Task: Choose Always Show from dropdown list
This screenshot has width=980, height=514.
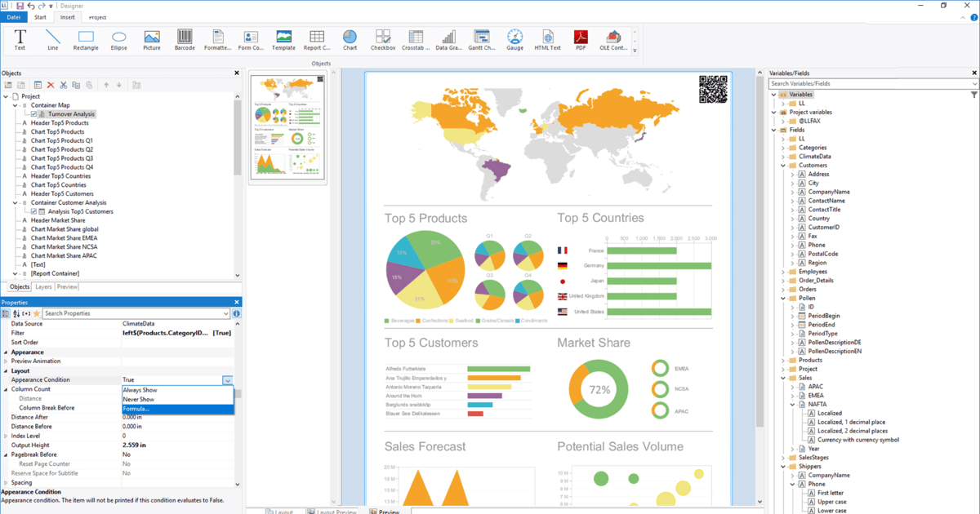Action: pos(177,390)
